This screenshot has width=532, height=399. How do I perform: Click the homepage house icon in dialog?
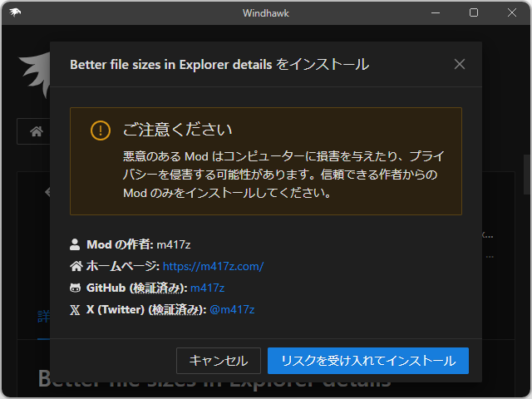[x=76, y=266]
